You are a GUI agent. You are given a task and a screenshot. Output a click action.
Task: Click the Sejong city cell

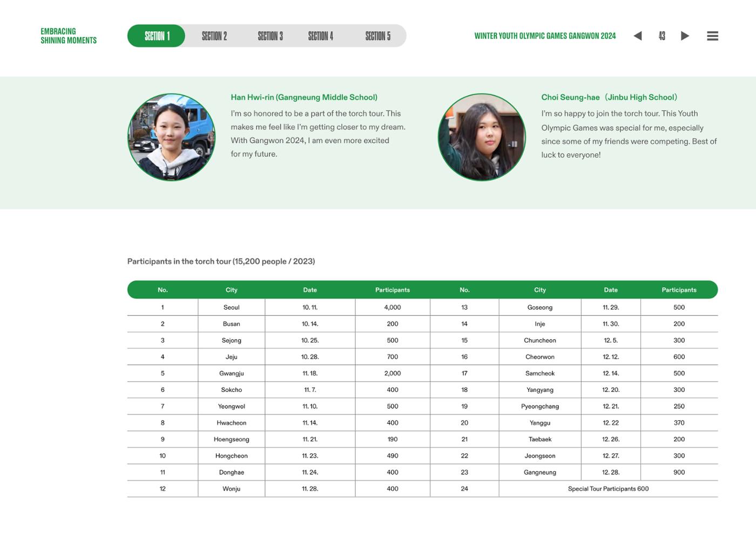[x=232, y=340]
